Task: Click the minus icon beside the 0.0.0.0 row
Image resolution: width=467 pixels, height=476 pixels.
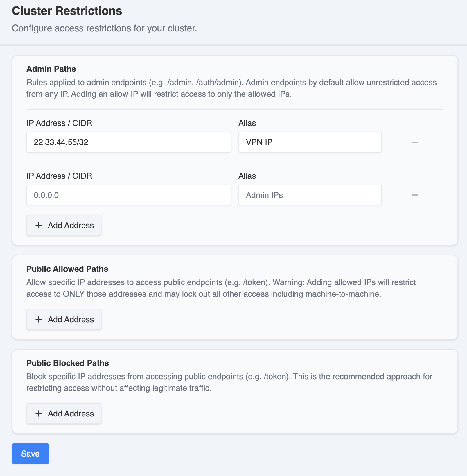Action: pos(415,195)
